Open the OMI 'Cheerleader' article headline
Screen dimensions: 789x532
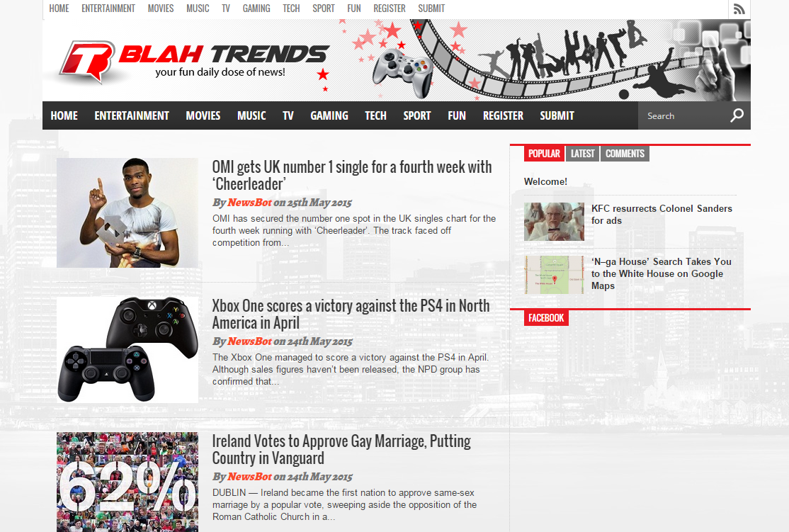point(352,175)
